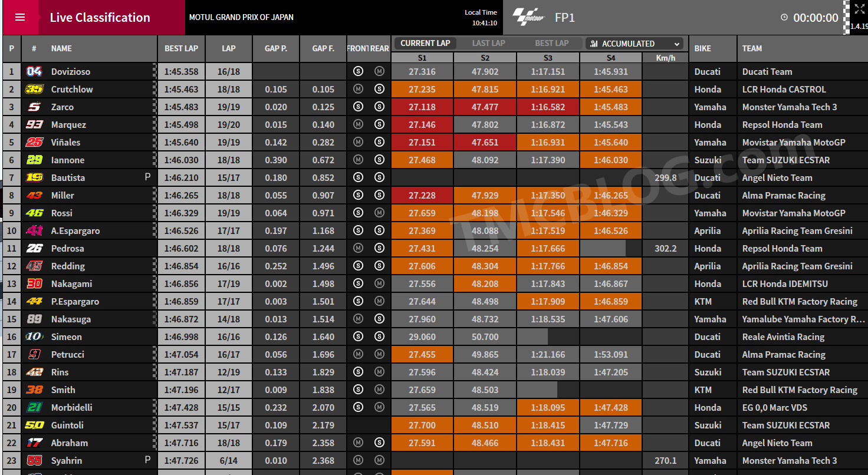Select Syahrin's number 55 badge

34,460
